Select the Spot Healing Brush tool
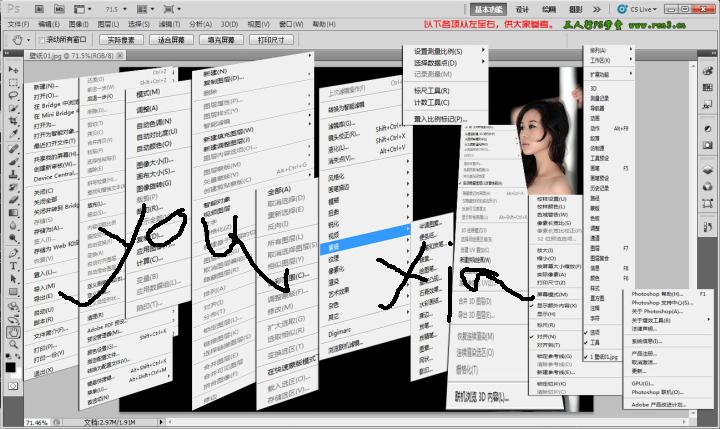This screenshot has width=720, height=429. coord(13,148)
